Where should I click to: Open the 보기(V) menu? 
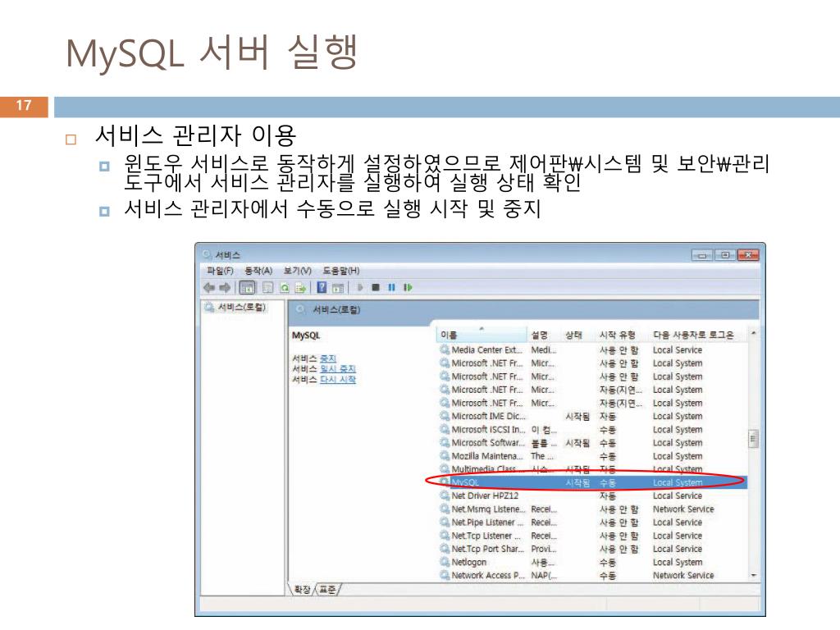pos(298,271)
